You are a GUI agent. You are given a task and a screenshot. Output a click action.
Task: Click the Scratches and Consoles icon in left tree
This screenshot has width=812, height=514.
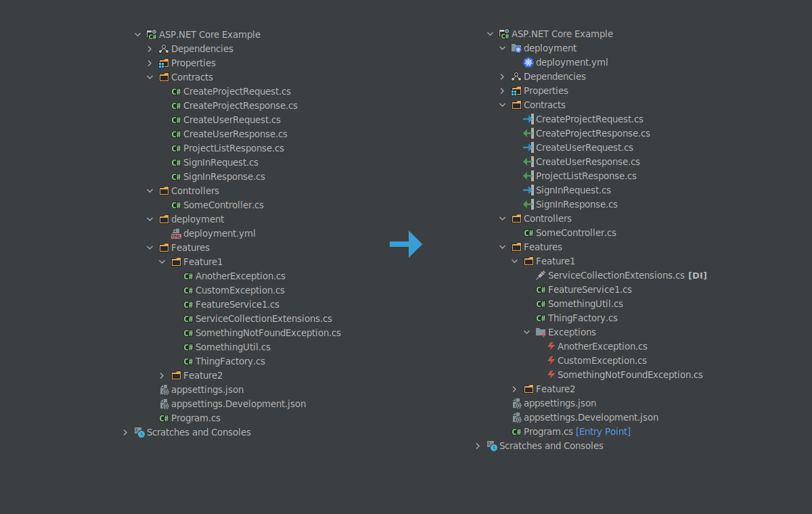pyautogui.click(x=139, y=432)
